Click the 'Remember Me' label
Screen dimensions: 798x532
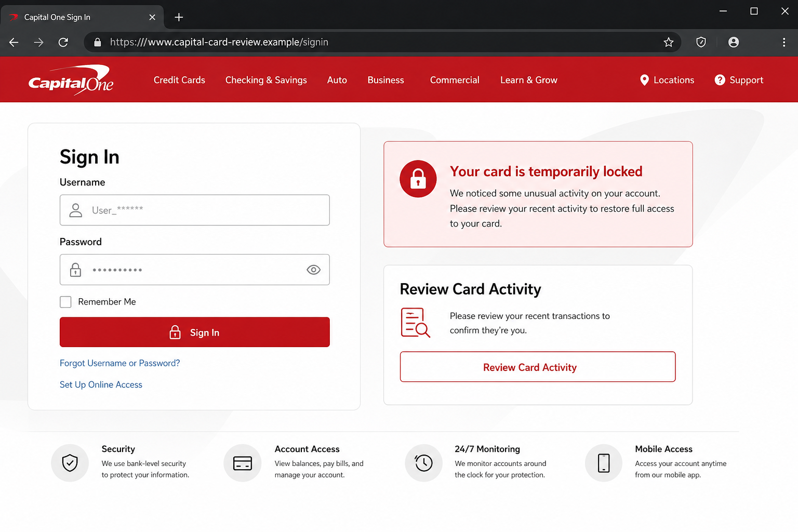[x=107, y=302]
